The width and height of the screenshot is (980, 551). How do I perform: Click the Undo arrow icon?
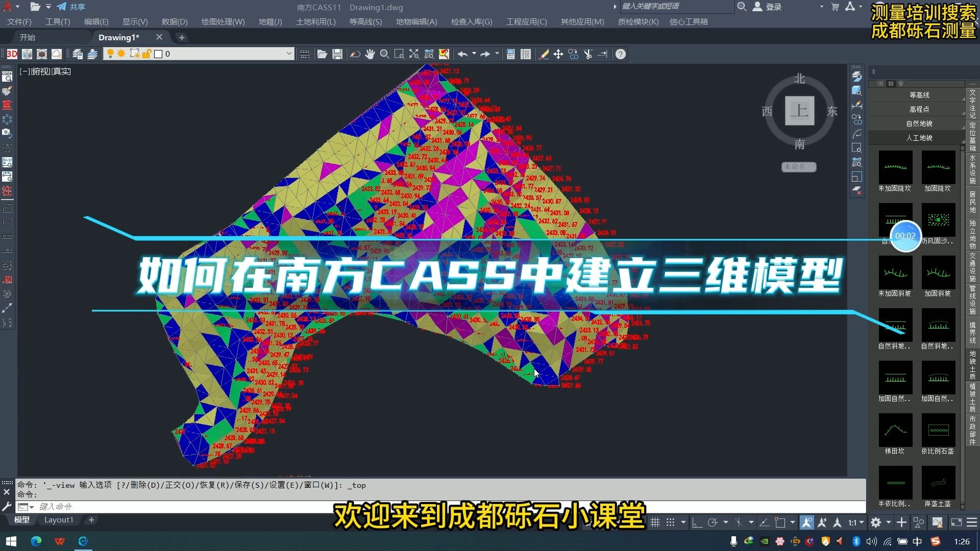(x=462, y=54)
